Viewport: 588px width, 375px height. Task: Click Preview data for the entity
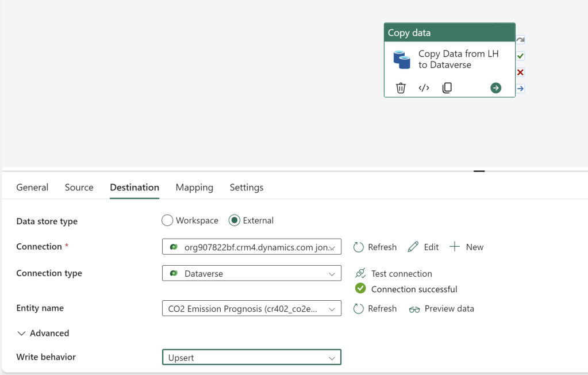pyautogui.click(x=441, y=309)
